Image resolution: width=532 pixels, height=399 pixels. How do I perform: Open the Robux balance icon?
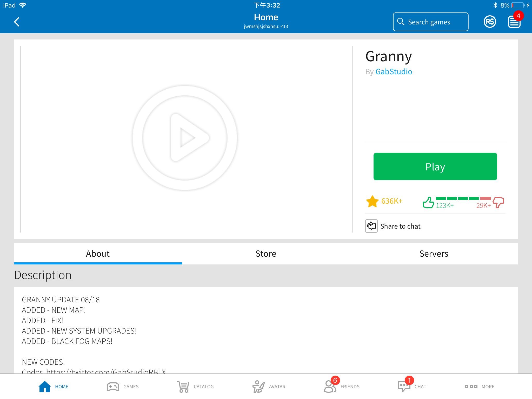(x=490, y=22)
